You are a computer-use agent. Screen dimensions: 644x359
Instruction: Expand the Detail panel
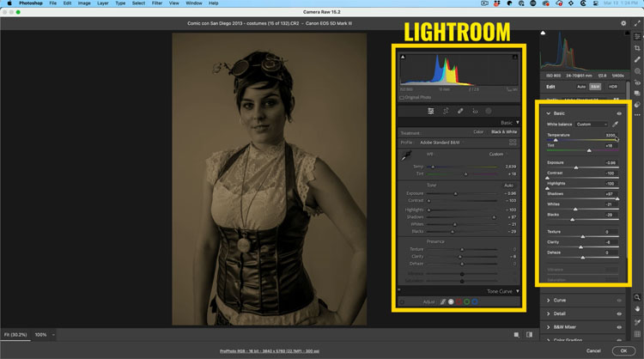[x=549, y=313]
